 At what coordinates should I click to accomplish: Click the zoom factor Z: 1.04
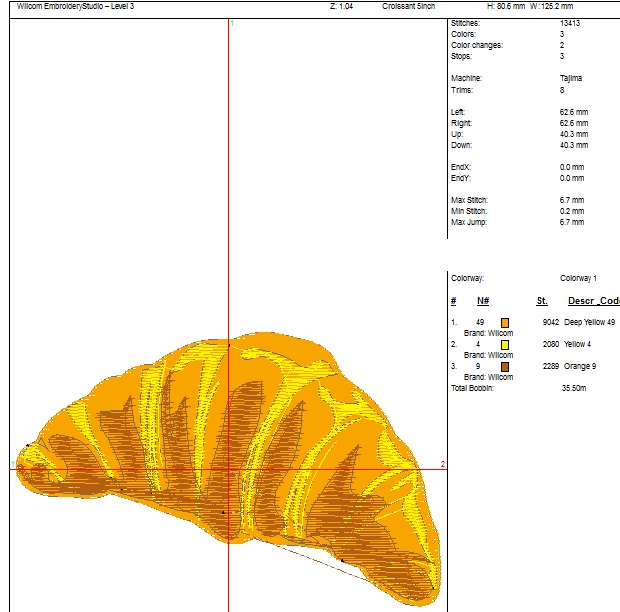(x=341, y=6)
